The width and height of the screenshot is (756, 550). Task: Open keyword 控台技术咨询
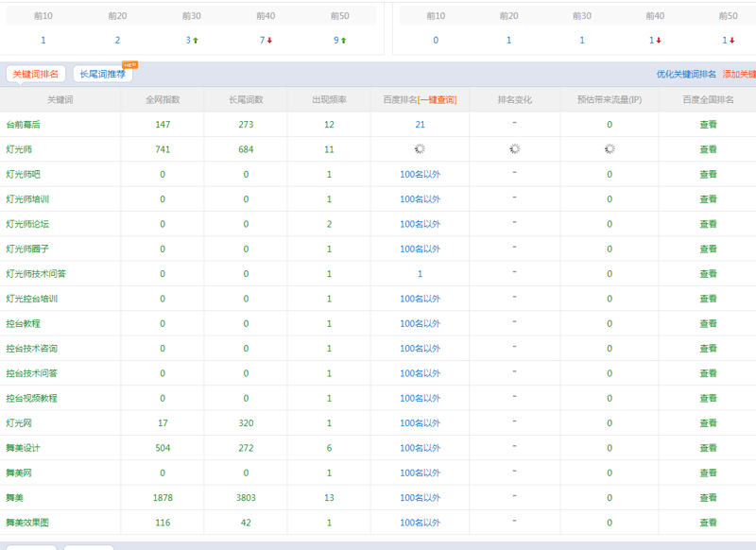click(32, 349)
